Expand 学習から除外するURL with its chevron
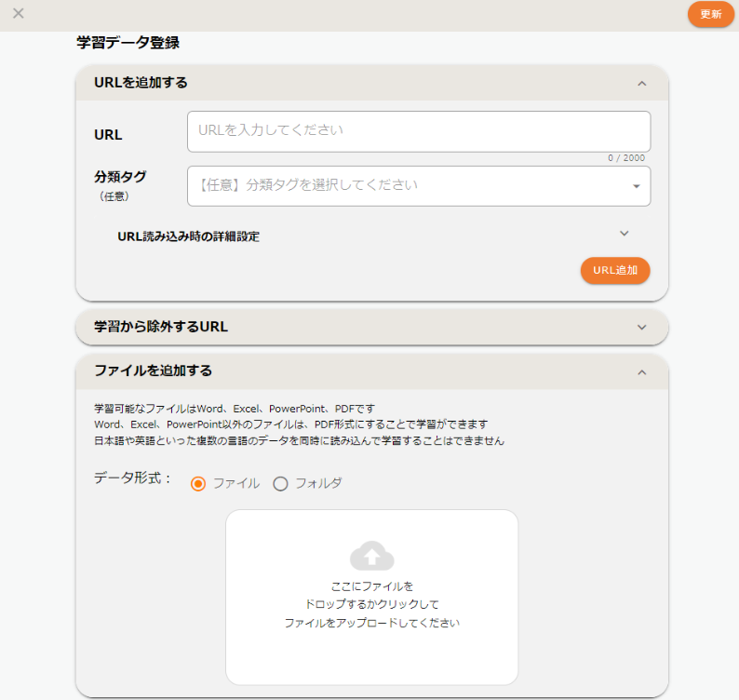This screenshot has width=739, height=700. click(641, 328)
